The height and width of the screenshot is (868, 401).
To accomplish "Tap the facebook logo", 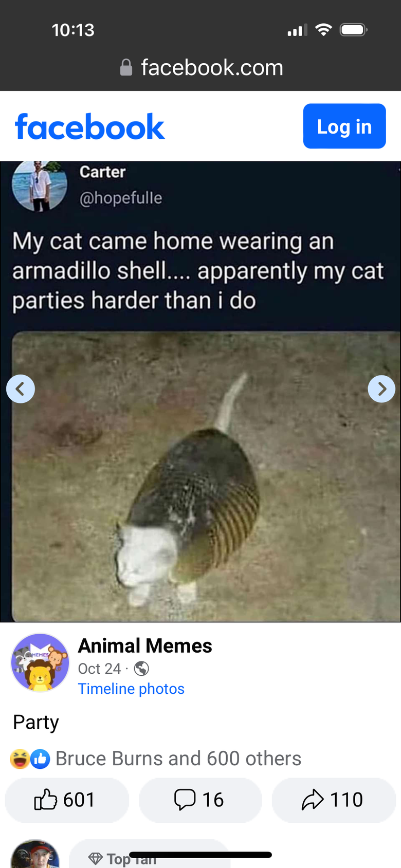I will (x=90, y=127).
